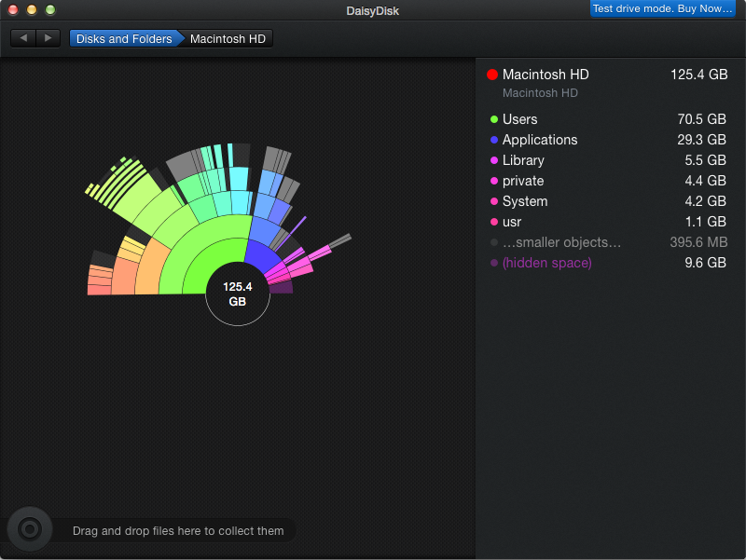Select the private folder row
This screenshot has width=746, height=560.
tap(609, 181)
